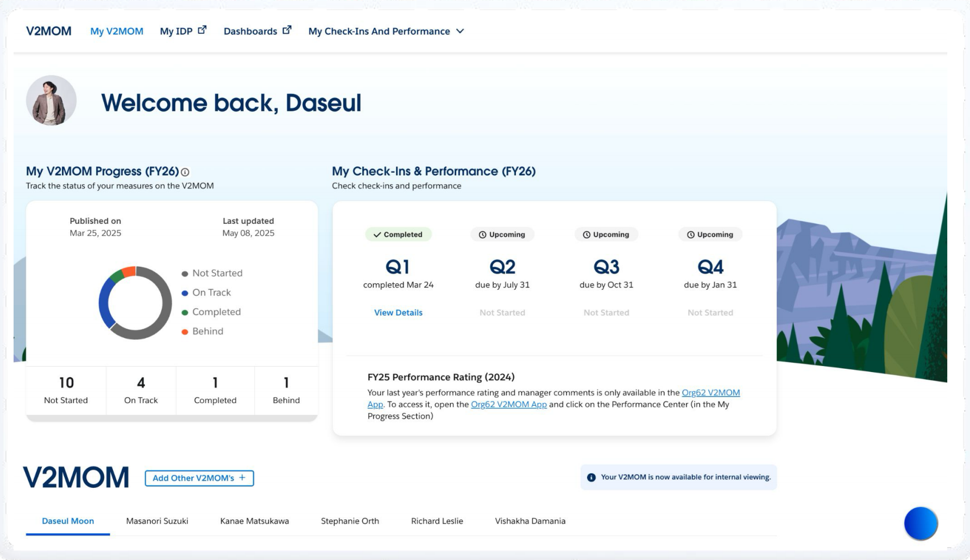This screenshot has width=970, height=560.
Task: Click the external-link icon beside Dashboards
Action: [287, 30]
